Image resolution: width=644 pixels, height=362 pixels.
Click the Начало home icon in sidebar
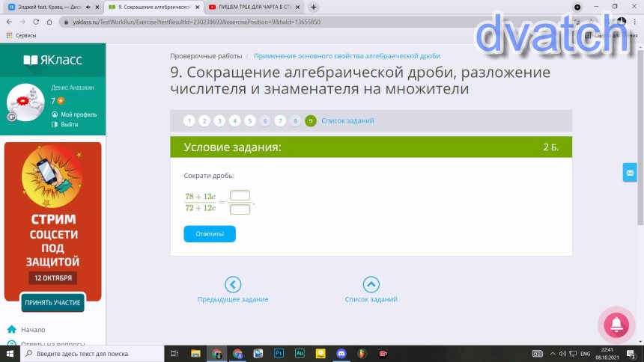(x=12, y=329)
